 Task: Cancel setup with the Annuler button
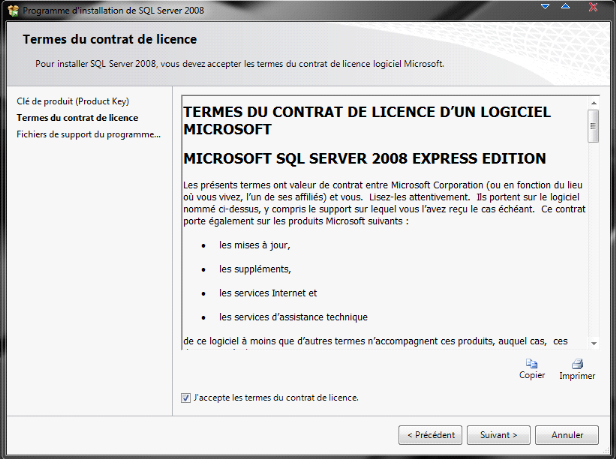(x=567, y=435)
